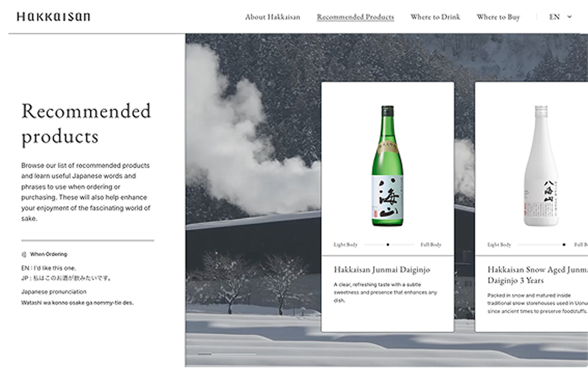Click the carousel progress bar at bottom
This screenshot has height=368, width=588.
227,354
